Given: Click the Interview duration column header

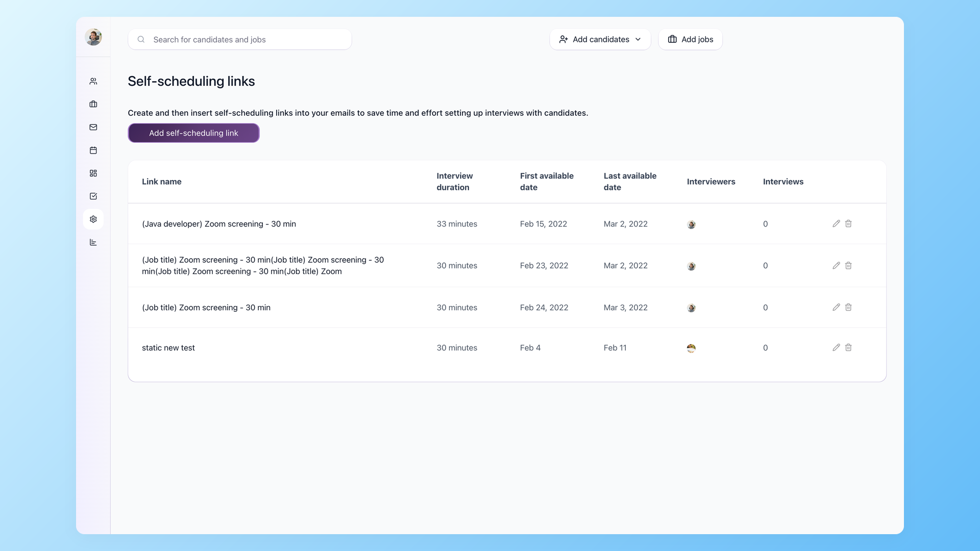Looking at the screenshot, I should [455, 182].
